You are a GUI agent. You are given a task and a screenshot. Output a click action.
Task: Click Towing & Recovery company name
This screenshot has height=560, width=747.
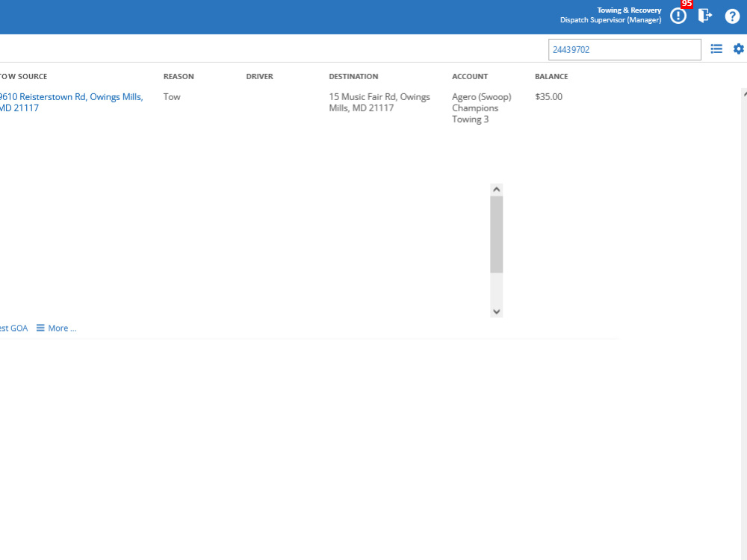[x=629, y=10]
